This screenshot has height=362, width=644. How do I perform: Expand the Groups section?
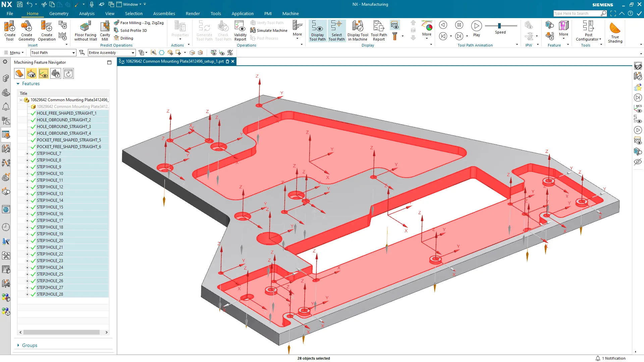18,345
